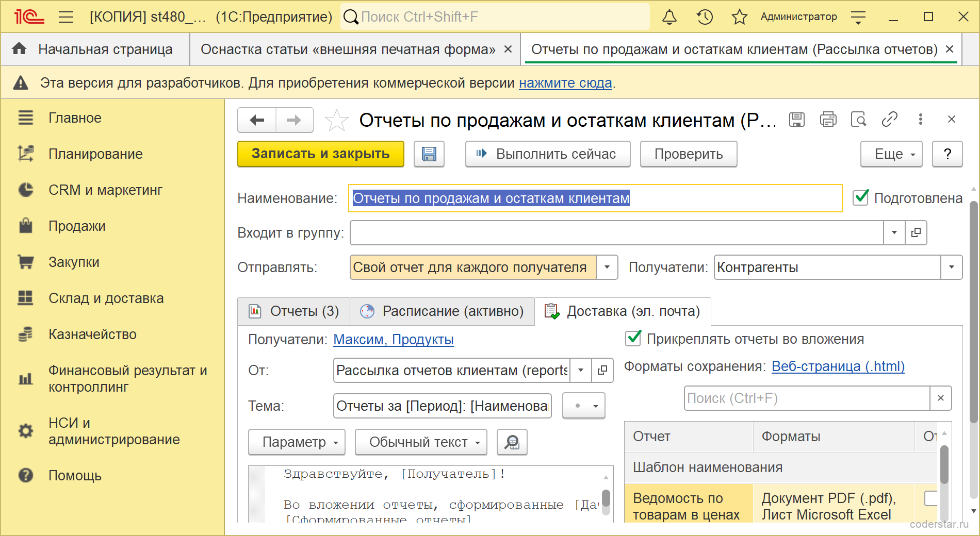980x536 pixels.
Task: Expand the Отправлять dropdown arrow
Action: 607,267
